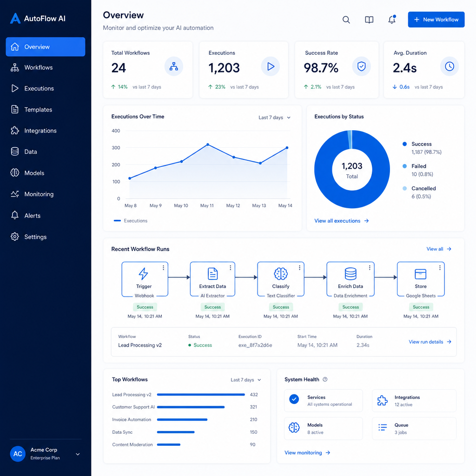This screenshot has width=476, height=476.
Task: Follow the View all executions link
Action: coord(342,221)
